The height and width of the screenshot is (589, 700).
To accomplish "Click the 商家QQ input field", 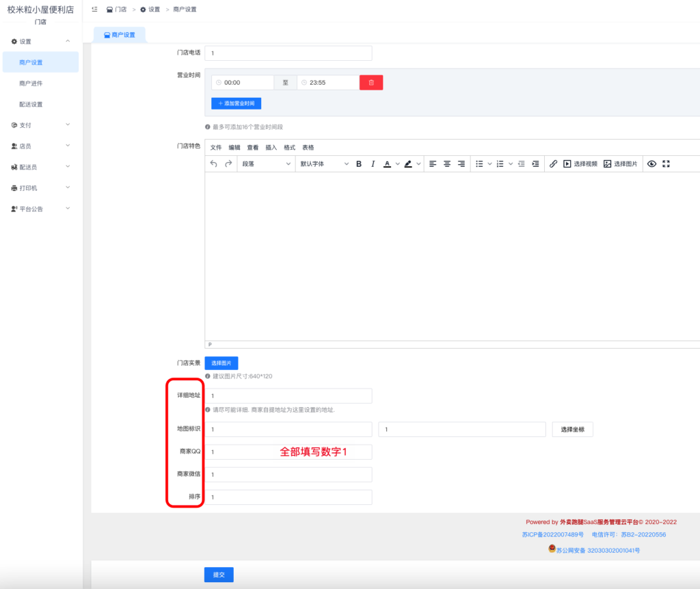I will pyautogui.click(x=288, y=451).
